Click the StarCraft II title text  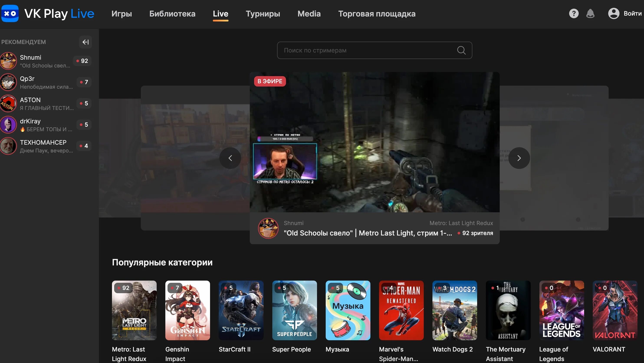pos(235,349)
